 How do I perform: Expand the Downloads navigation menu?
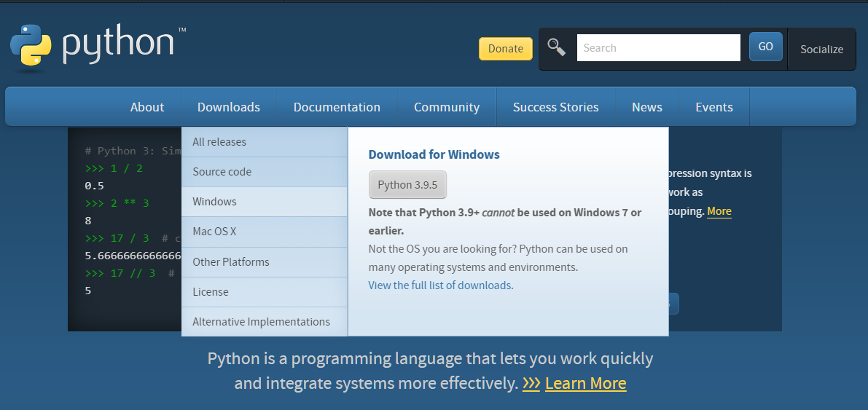coord(228,107)
